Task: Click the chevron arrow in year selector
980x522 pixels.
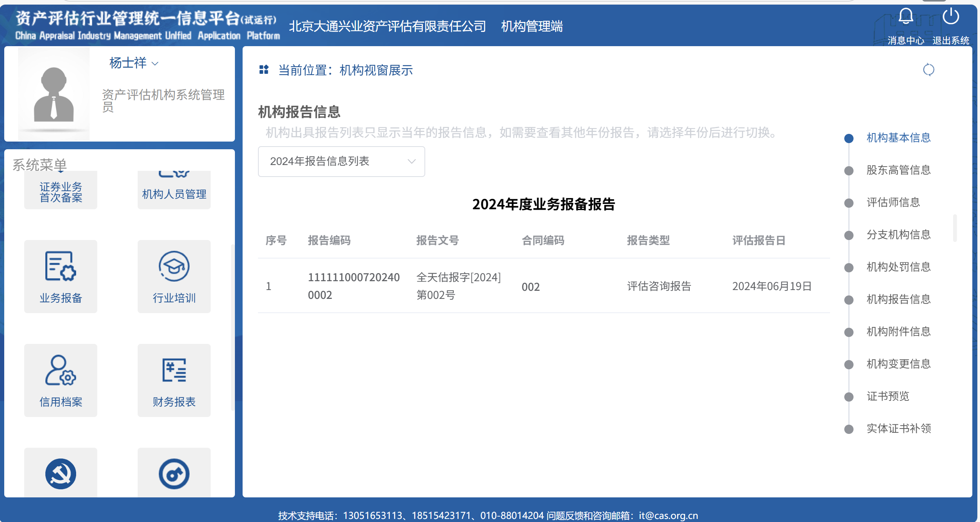Action: coord(411,161)
